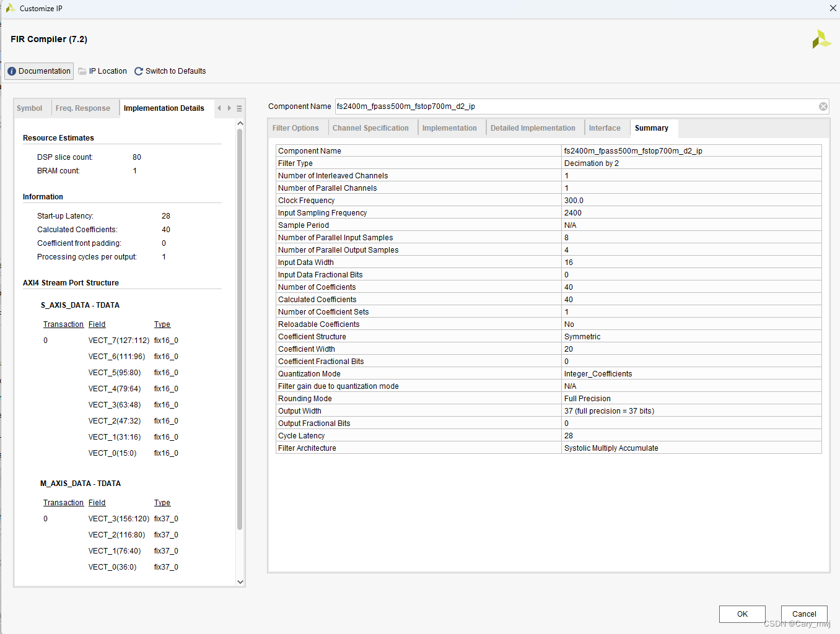Click the Coefficient Width value 20
Screen dimensions: 840x634
tap(569, 349)
